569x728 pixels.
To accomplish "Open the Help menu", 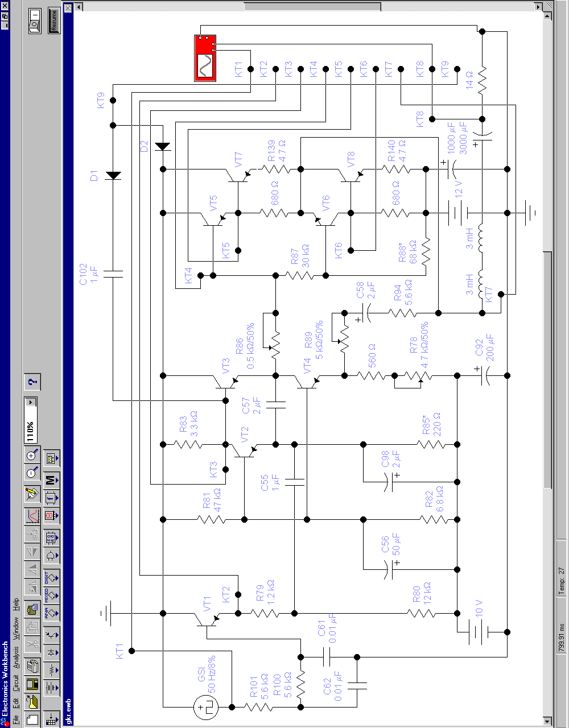I will [15, 606].
